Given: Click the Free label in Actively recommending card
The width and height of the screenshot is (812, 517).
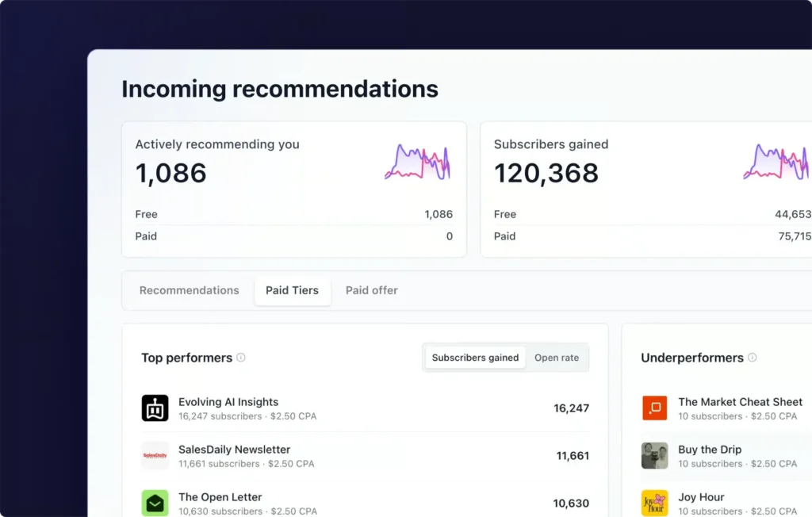Looking at the screenshot, I should pos(147,214).
